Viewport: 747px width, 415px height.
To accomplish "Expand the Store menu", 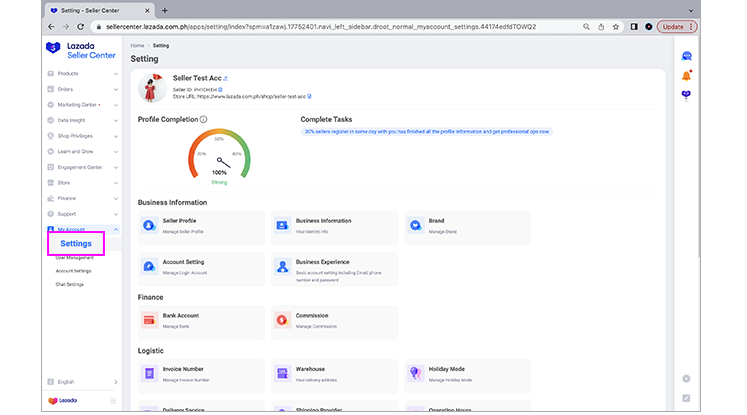I will pos(82,183).
